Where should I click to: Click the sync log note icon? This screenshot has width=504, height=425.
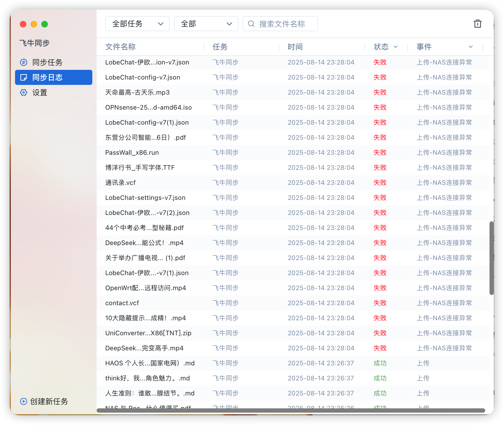(x=24, y=77)
